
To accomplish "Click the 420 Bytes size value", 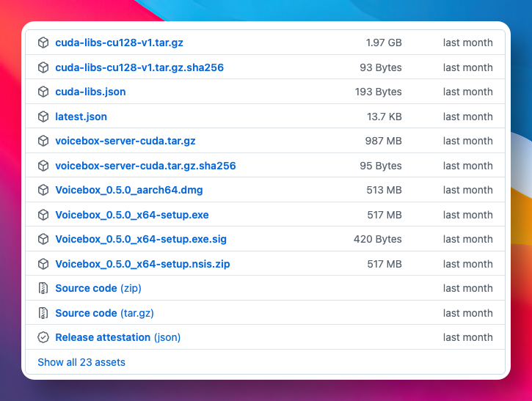I will 378,239.
